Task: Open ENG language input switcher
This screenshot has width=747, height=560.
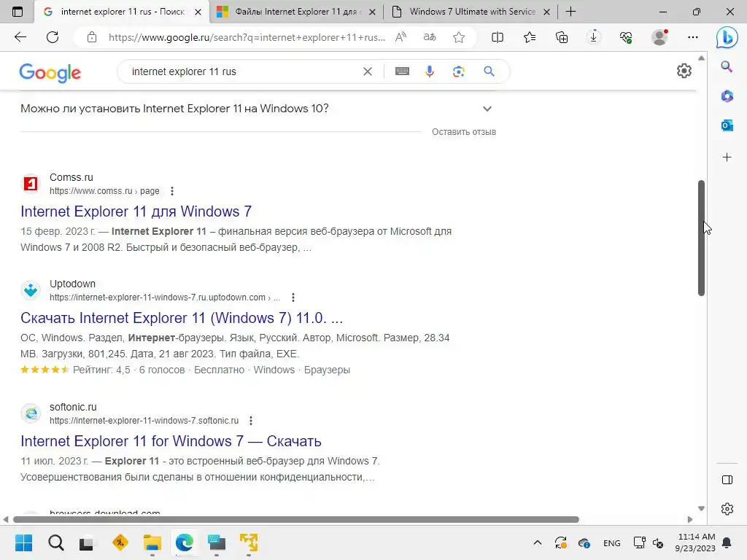Action: 612,542
